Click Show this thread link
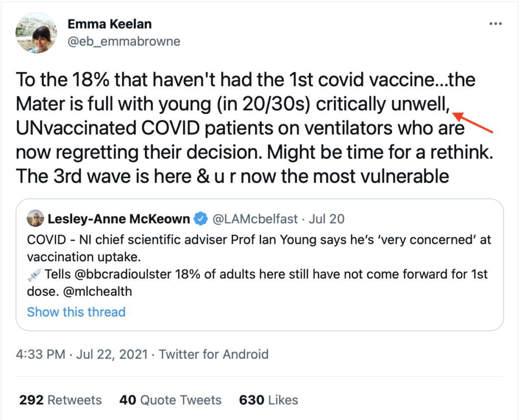 76,312
